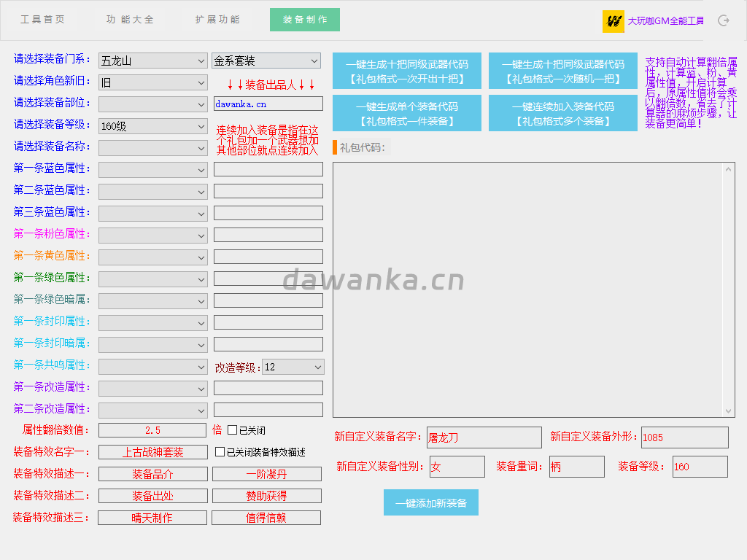Click the 值得信赖 description field
The image size is (747, 560).
click(x=266, y=518)
